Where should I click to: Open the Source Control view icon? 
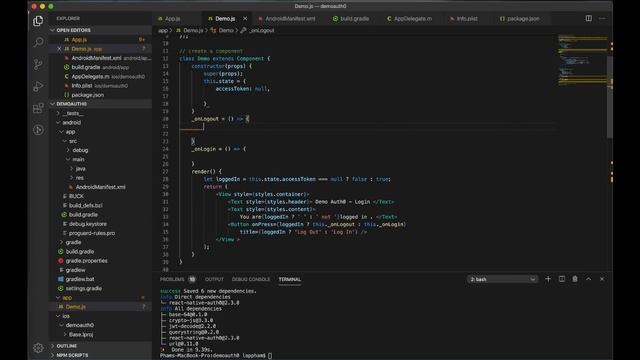[38, 64]
